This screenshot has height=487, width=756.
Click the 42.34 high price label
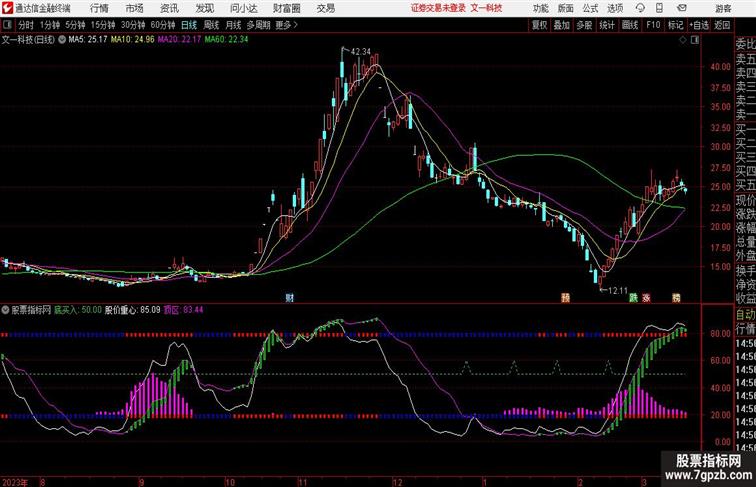coord(361,52)
